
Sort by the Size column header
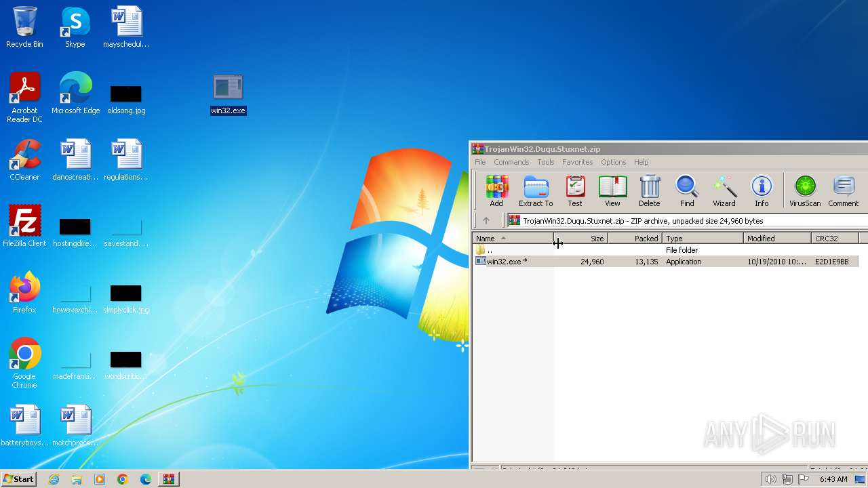point(581,239)
